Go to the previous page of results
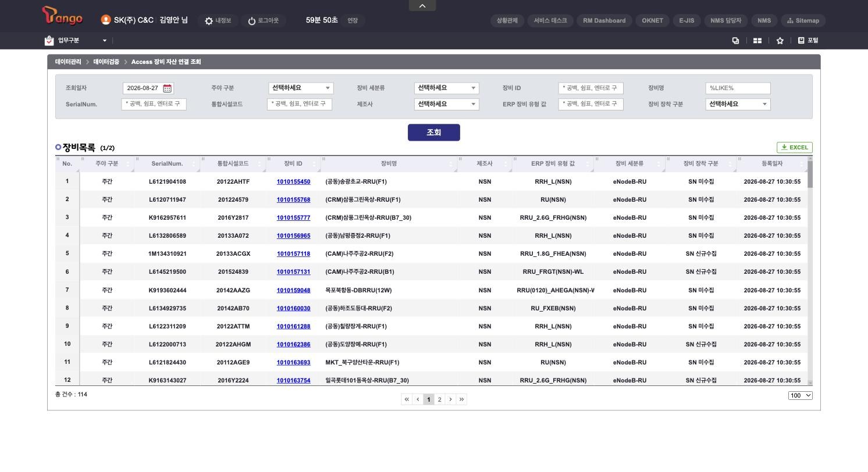868x472 pixels. pos(418,399)
